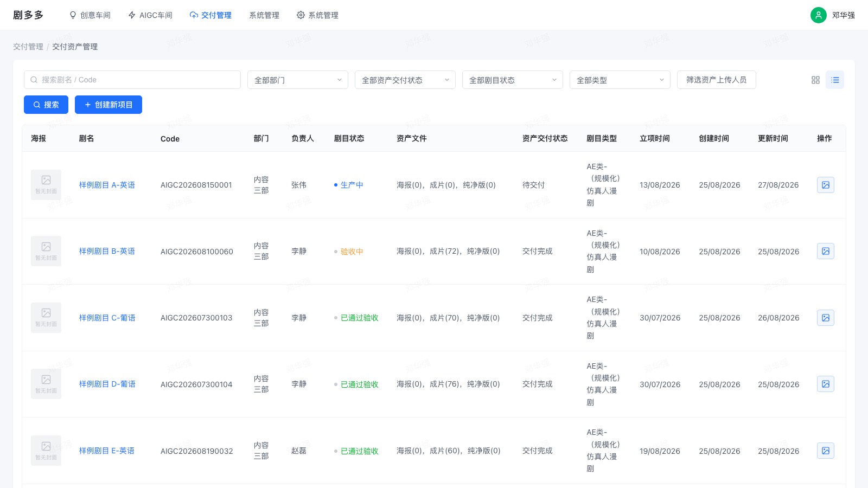The height and width of the screenshot is (488, 868).
Task: Switch to list view icon
Action: point(835,80)
